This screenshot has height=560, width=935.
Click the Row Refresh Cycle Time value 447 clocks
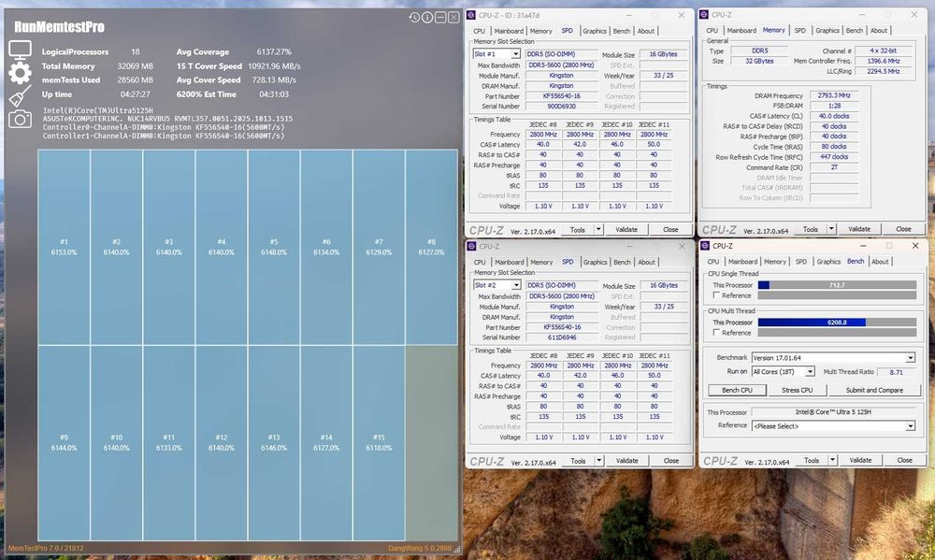click(834, 157)
